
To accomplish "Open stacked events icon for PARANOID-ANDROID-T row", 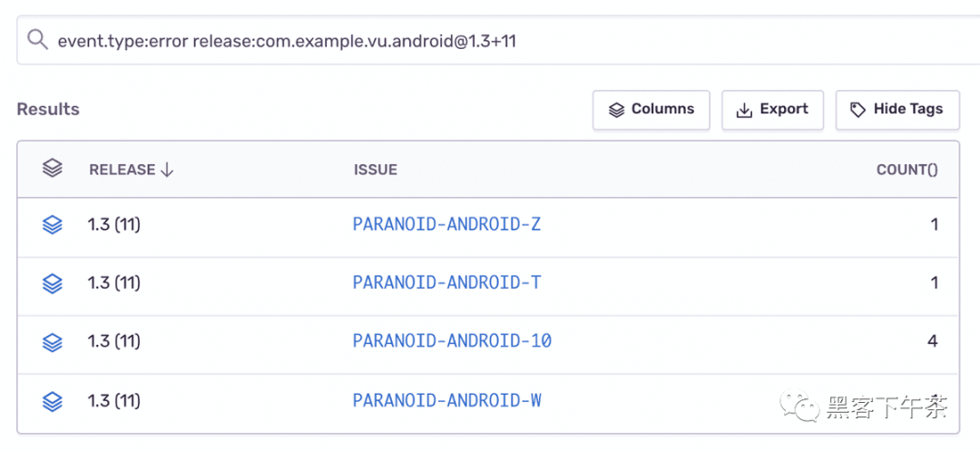I will point(52,283).
